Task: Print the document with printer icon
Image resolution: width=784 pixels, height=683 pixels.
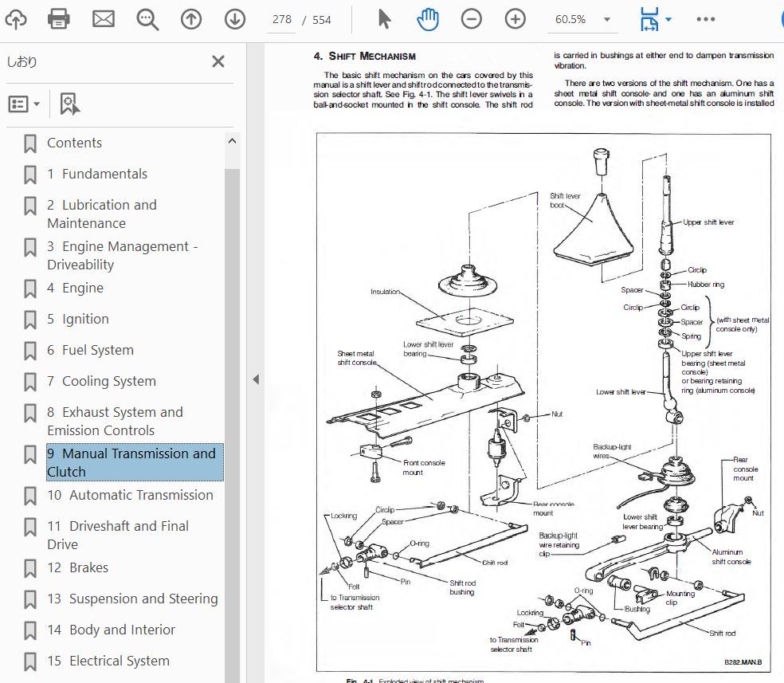Action: tap(58, 20)
